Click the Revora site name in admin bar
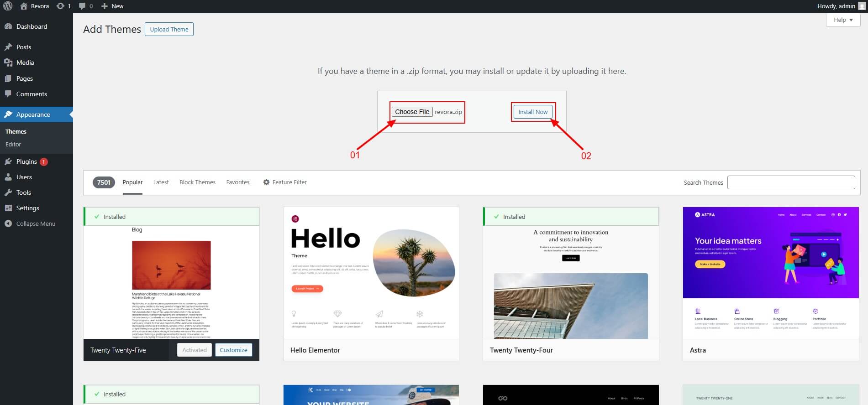868x405 pixels. [40, 6]
